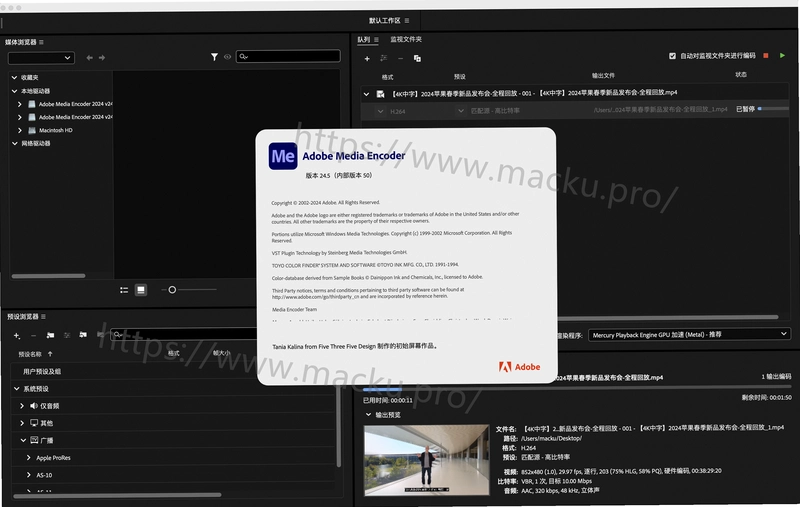Select the Macintosh HD drive icon
800x507 pixels.
point(32,130)
